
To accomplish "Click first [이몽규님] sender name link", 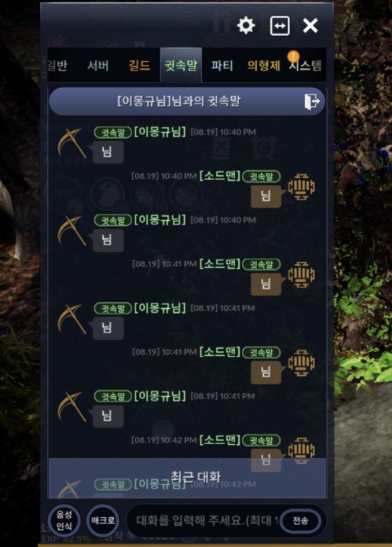I will (x=160, y=132).
